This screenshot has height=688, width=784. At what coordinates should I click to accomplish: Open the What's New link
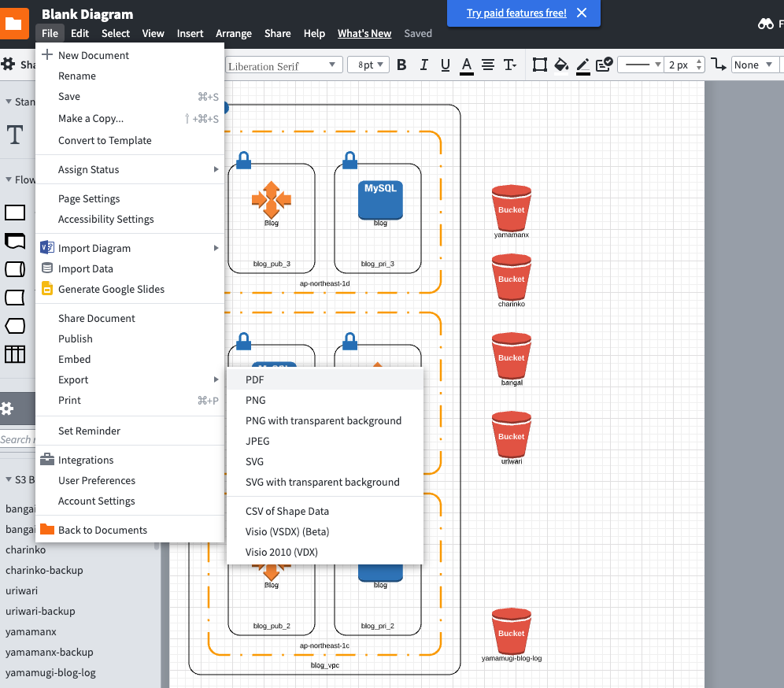(x=364, y=34)
